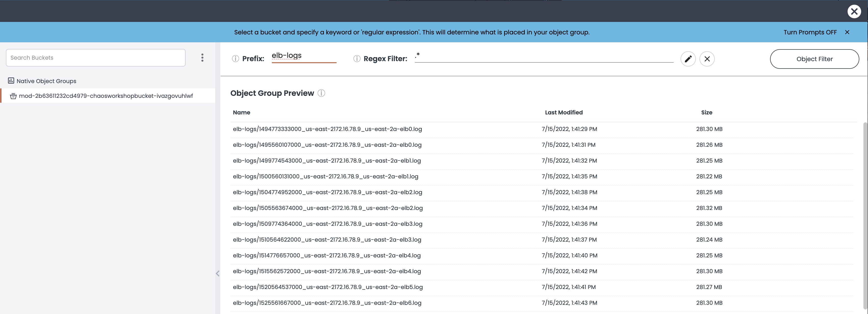Click the Prefix elb-logs input
This screenshot has height=314, width=868.
304,56
